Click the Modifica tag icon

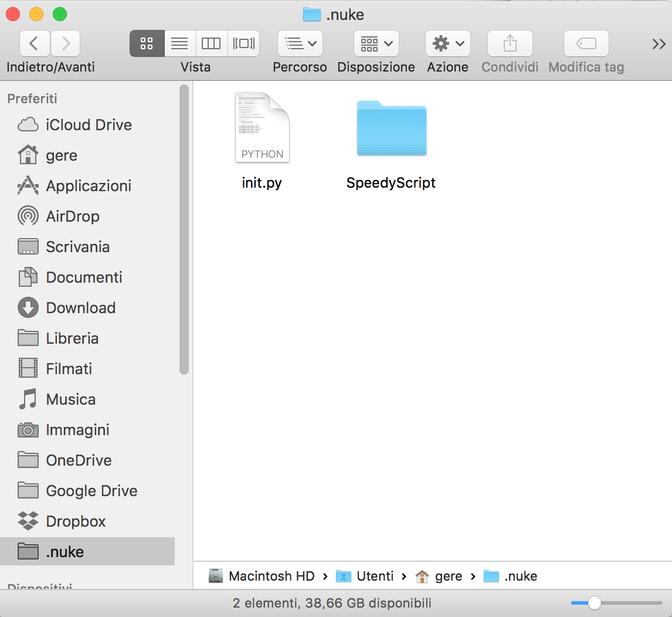point(586,43)
